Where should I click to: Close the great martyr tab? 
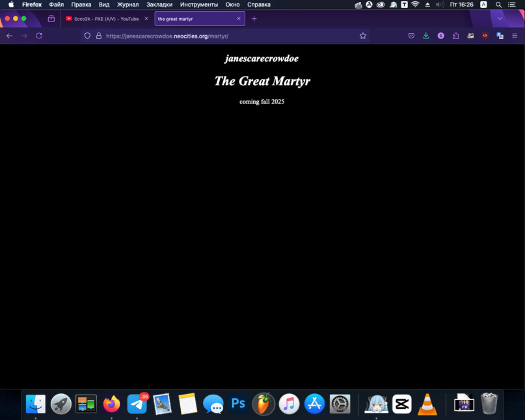(239, 19)
